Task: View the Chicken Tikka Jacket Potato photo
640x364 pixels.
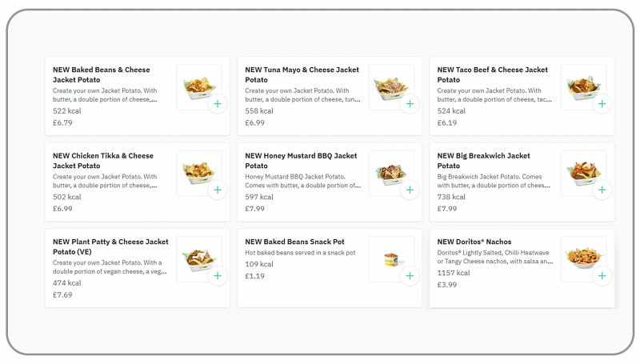Action: pos(197,170)
